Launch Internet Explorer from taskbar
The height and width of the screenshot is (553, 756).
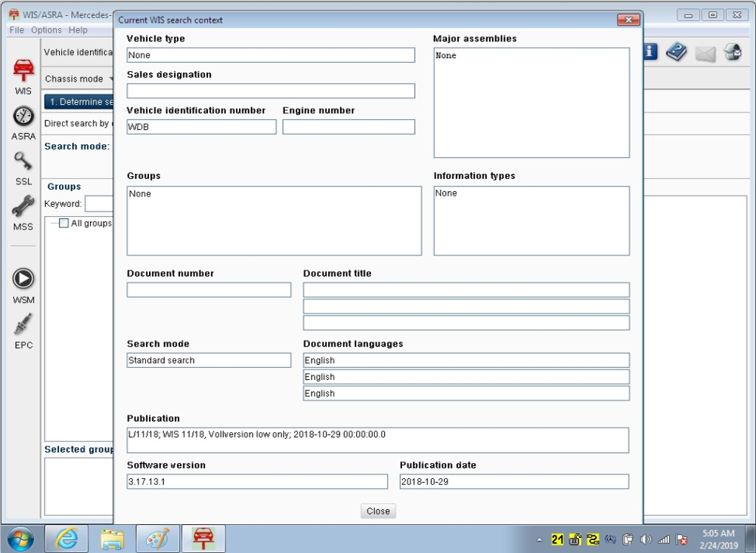point(66,539)
